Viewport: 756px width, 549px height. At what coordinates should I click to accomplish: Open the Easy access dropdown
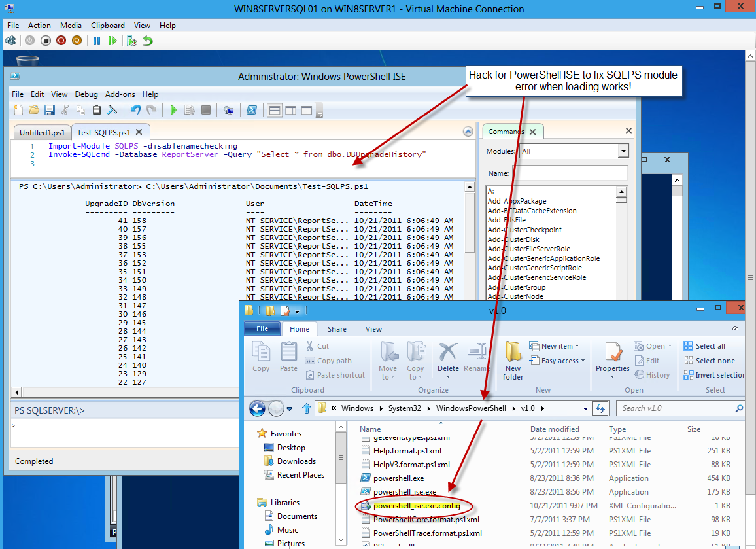(557, 361)
